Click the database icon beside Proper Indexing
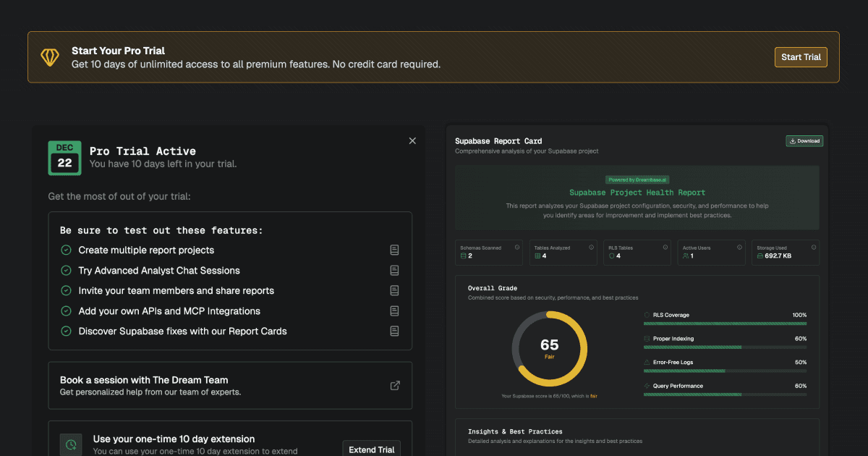 click(647, 339)
